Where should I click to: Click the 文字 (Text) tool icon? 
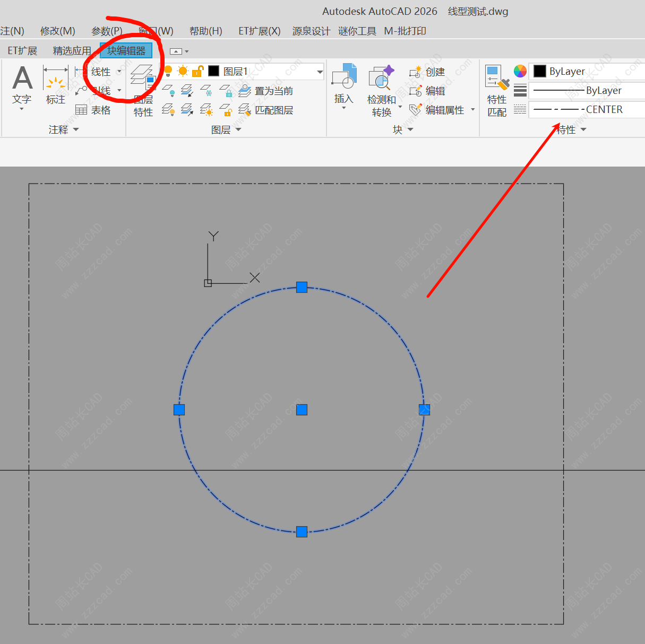22,80
